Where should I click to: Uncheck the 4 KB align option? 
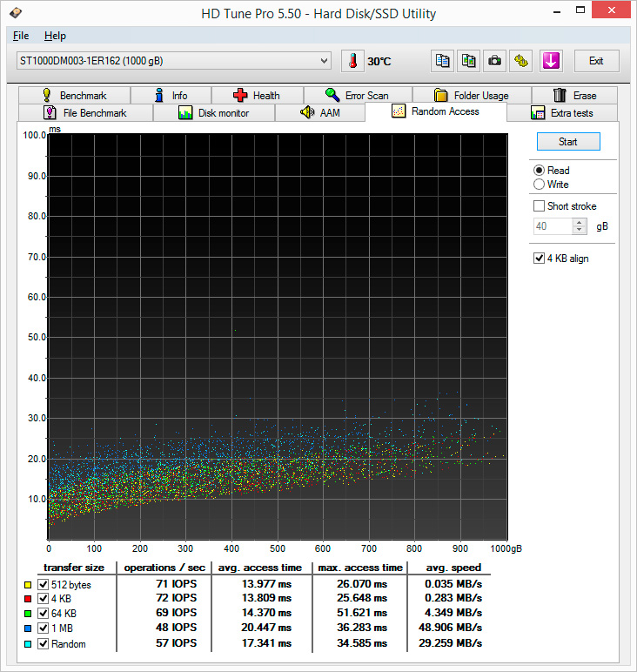(x=540, y=259)
